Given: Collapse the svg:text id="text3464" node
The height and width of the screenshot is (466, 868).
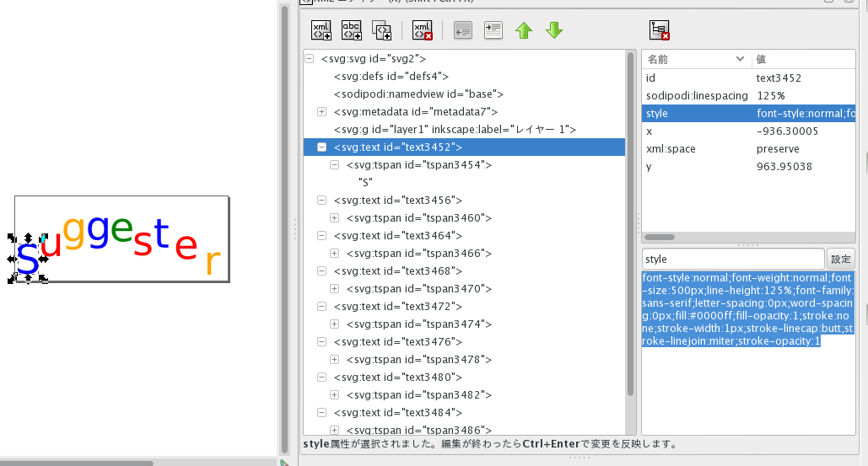Looking at the screenshot, I should [321, 235].
